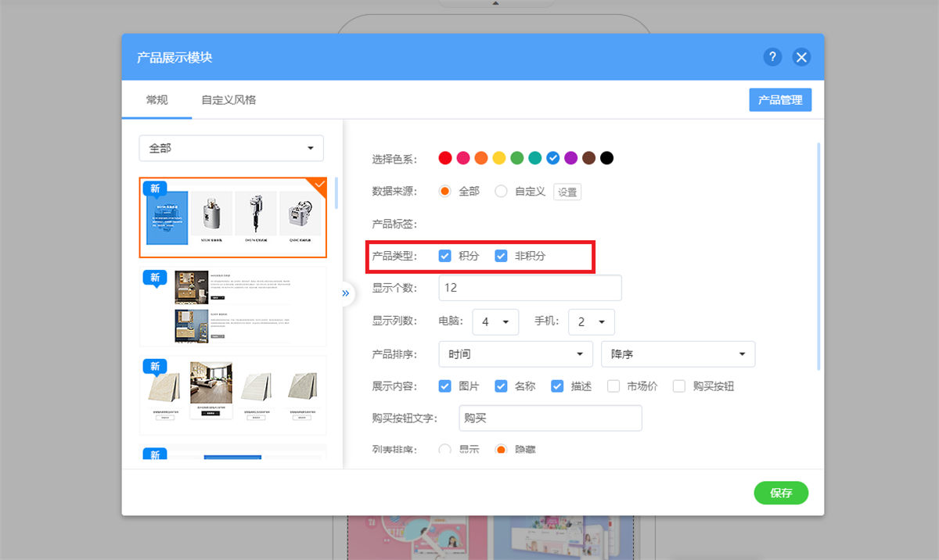Uncheck the 积分 product type checkbox
This screenshot has height=560, width=939.
(445, 256)
